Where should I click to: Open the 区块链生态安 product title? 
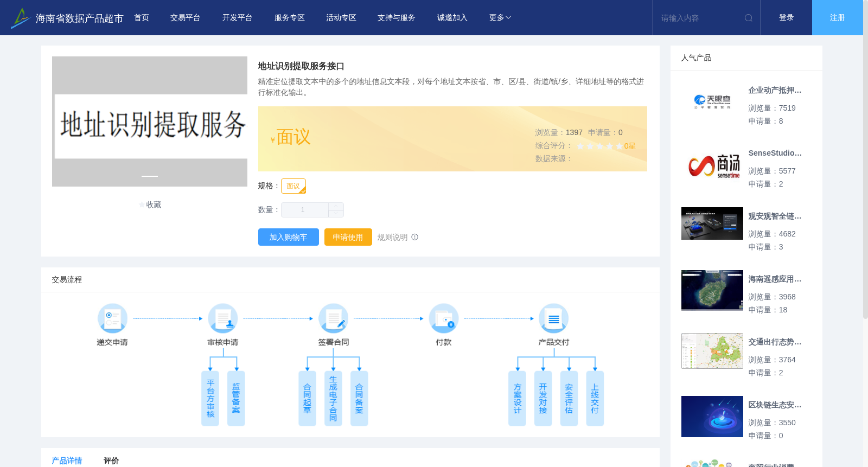pos(775,405)
